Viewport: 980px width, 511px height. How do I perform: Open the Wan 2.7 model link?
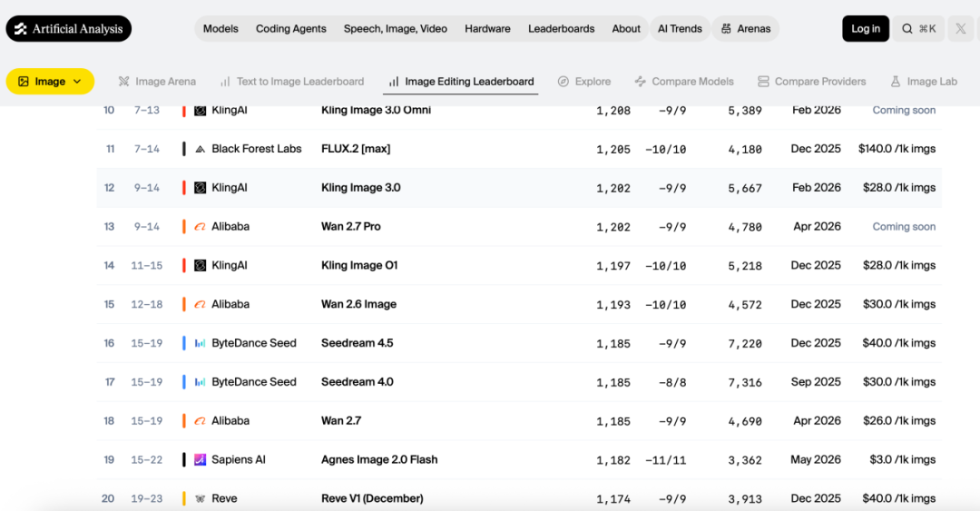click(341, 420)
